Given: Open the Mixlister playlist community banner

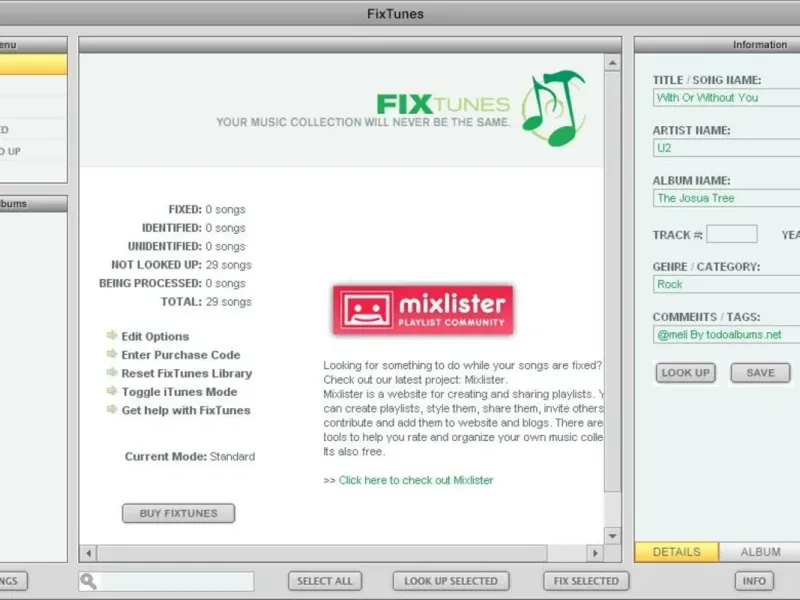Looking at the screenshot, I should click(x=423, y=310).
